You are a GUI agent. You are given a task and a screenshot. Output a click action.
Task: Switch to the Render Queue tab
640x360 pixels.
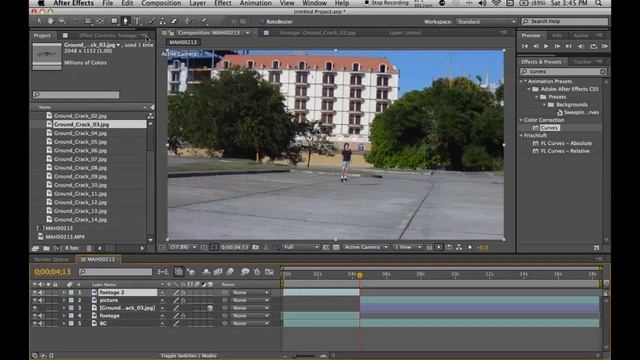[x=51, y=260]
